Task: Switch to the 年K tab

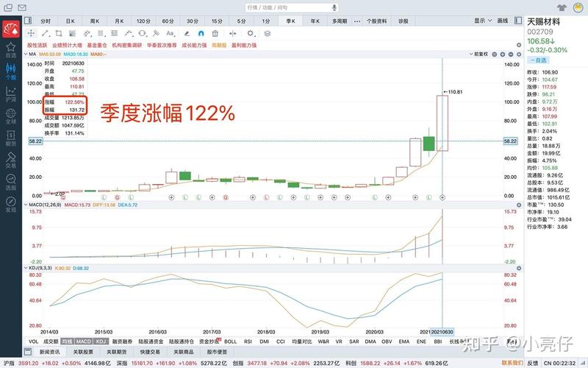Action: point(315,21)
